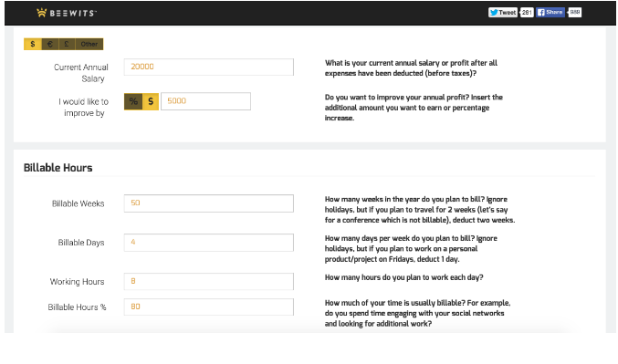Click the 'Billable Weeks' label

[78, 203]
